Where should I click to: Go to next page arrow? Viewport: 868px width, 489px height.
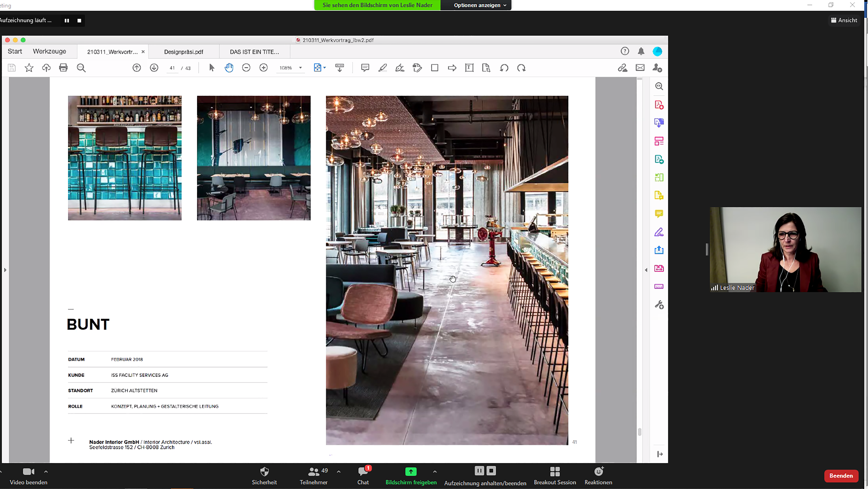(x=154, y=68)
